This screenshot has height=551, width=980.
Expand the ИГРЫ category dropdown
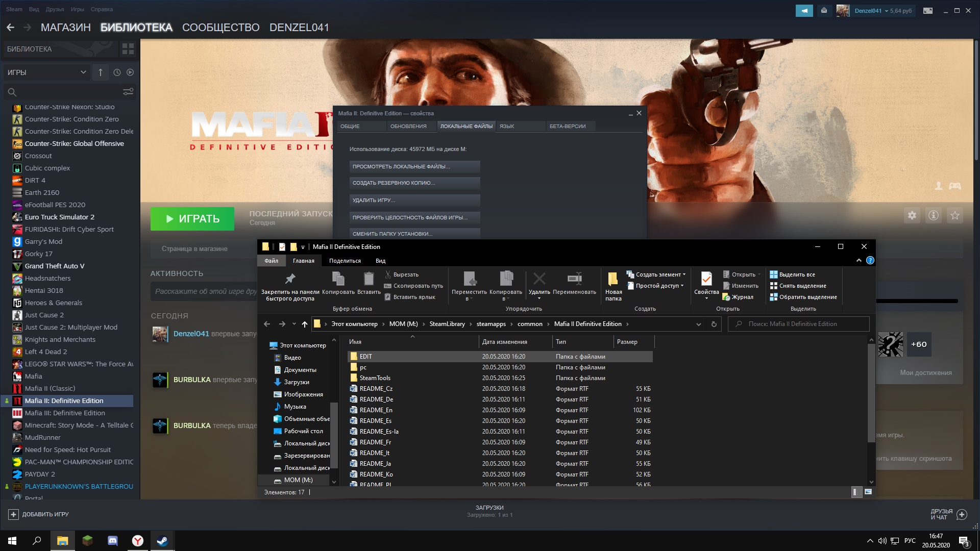click(83, 72)
